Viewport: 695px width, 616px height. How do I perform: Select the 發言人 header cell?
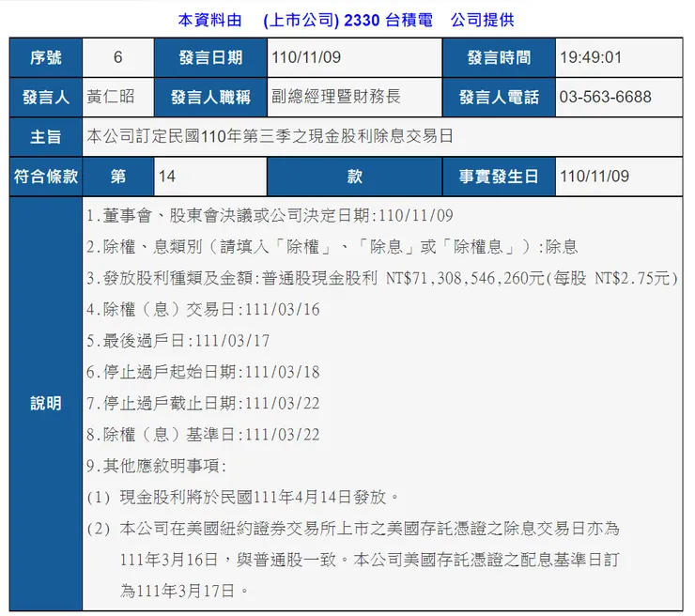click(x=46, y=97)
